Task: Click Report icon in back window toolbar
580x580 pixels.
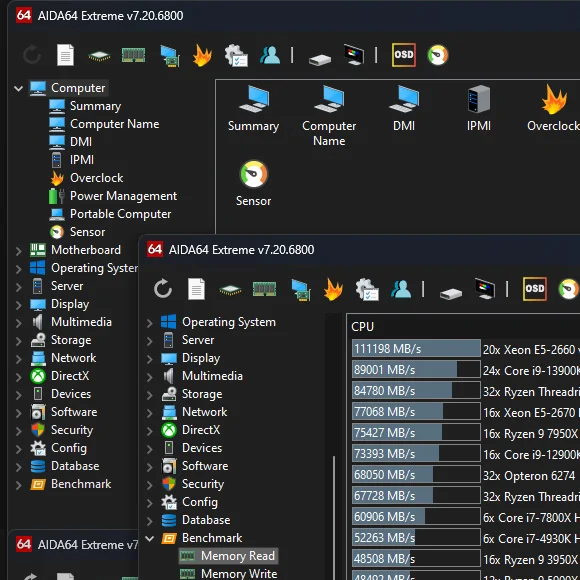Action: tap(65, 55)
